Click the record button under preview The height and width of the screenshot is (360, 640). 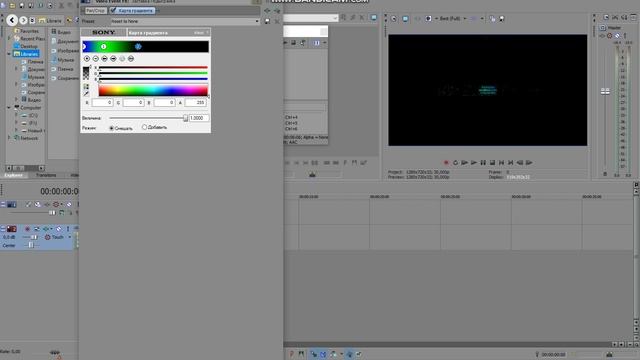click(446, 163)
